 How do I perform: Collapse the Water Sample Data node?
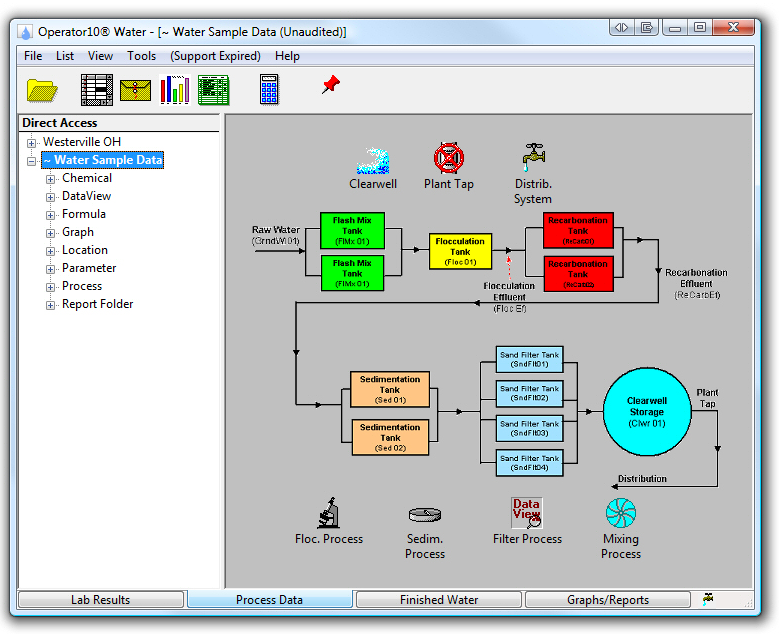[x=31, y=161]
